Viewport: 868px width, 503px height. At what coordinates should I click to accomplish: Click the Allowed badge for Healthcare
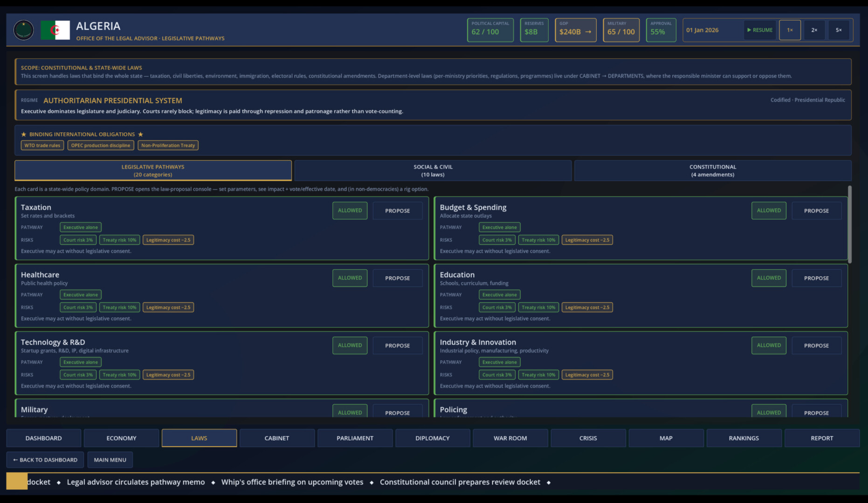[x=350, y=278]
